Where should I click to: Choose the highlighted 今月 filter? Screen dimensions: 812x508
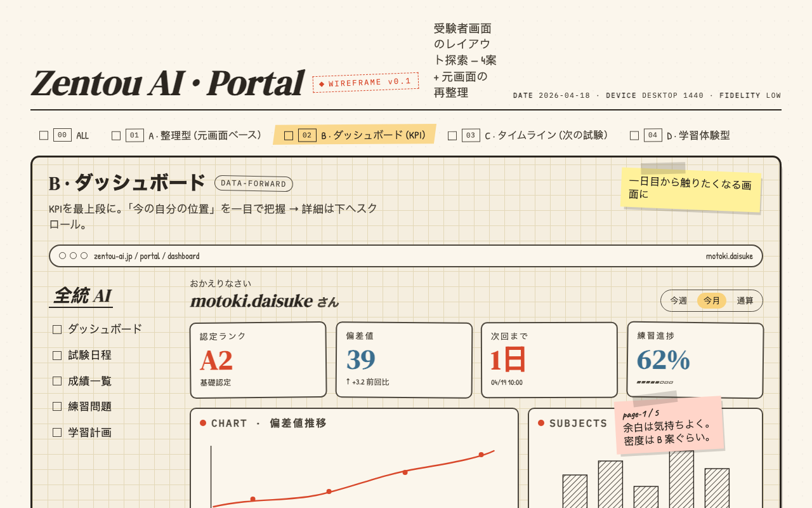[712, 300]
